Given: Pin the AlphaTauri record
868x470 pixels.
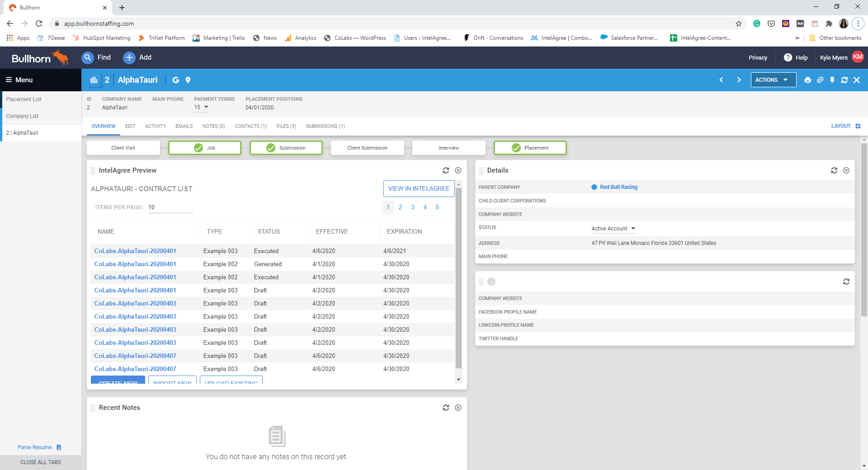Looking at the screenshot, I should [x=832, y=80].
